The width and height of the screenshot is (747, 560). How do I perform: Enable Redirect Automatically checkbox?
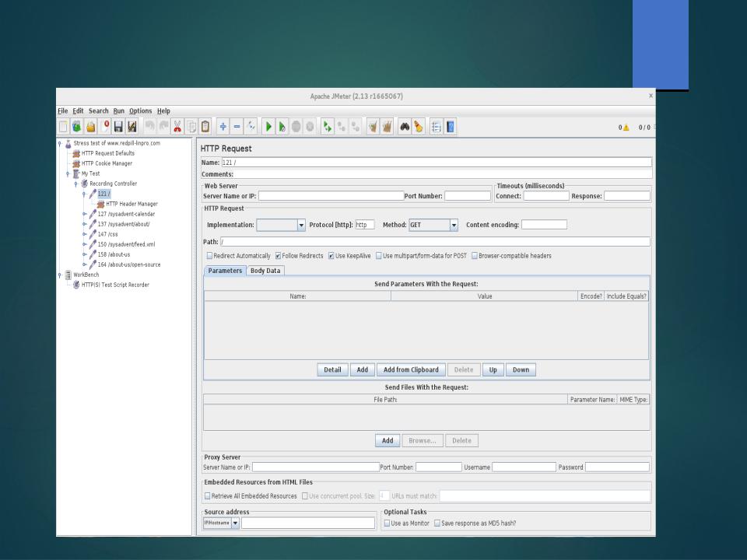(x=209, y=256)
